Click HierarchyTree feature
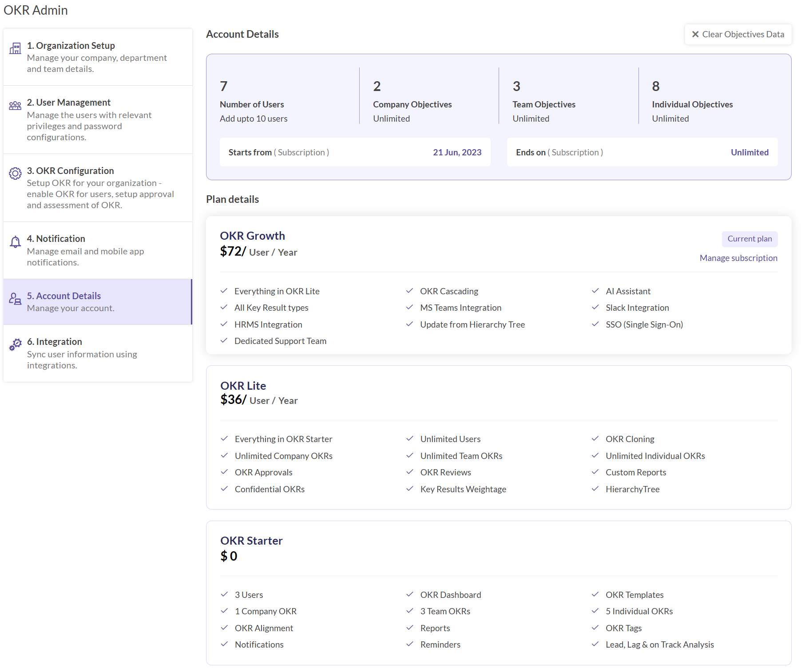This screenshot has width=801, height=672. pyautogui.click(x=632, y=489)
